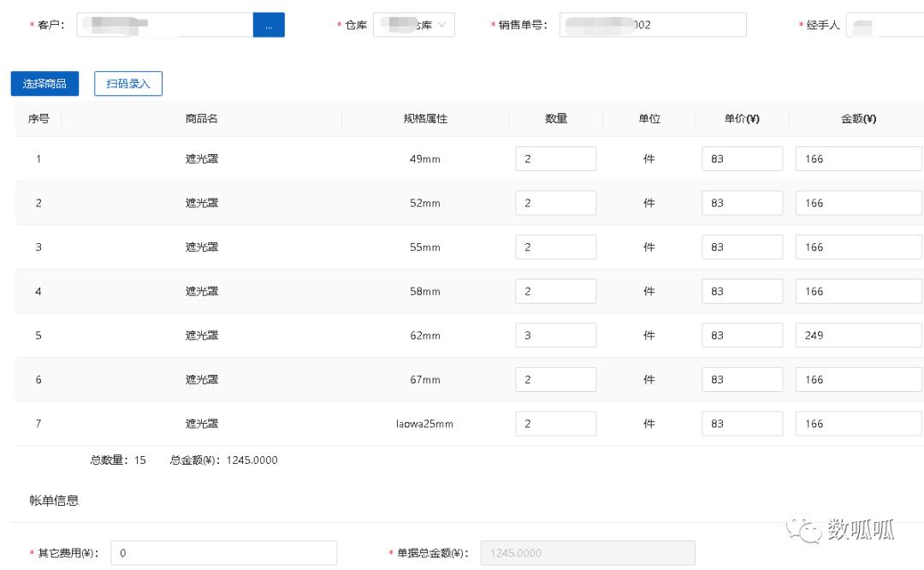This screenshot has height=570, width=924.
Task: Select the 金额 field of the 67mm row
Action: click(x=858, y=379)
